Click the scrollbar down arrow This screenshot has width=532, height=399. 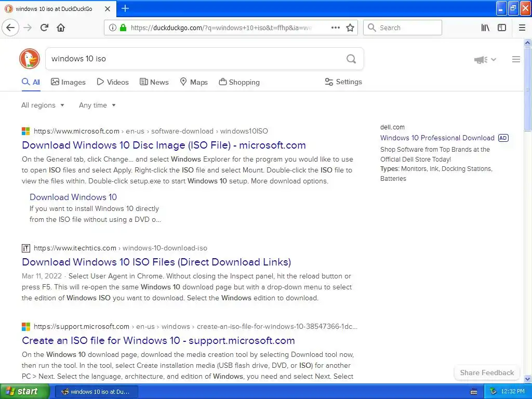point(527,379)
